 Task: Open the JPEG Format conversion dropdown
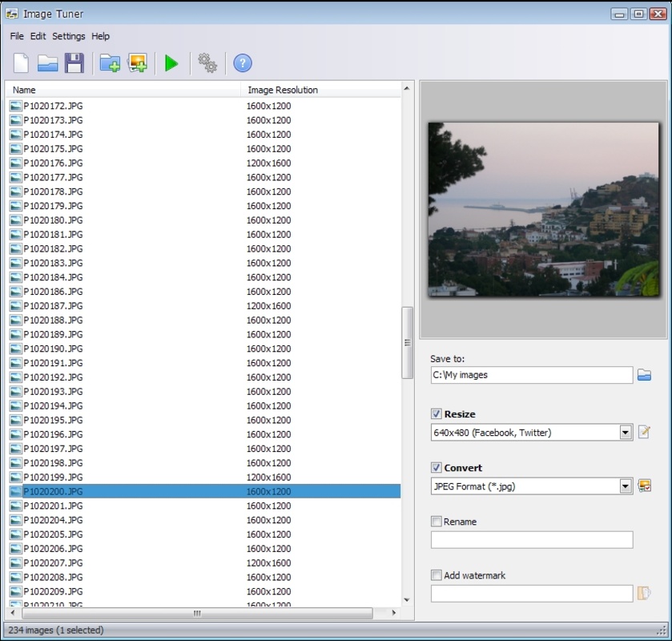pyautogui.click(x=626, y=486)
